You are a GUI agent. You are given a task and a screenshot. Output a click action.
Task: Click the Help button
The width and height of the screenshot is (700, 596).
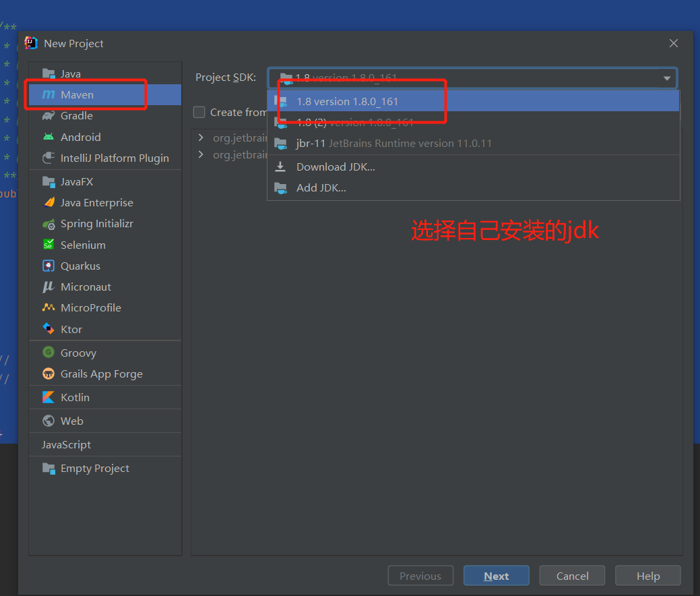tap(647, 576)
